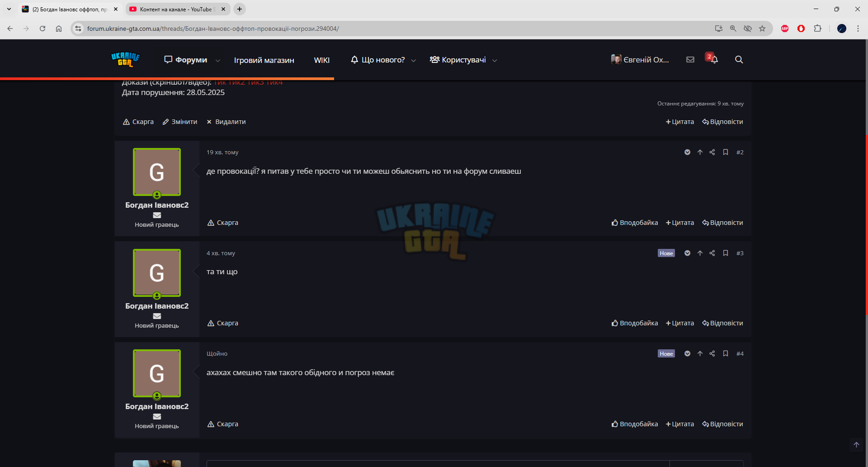Bookmark this page with star icon

click(762, 29)
